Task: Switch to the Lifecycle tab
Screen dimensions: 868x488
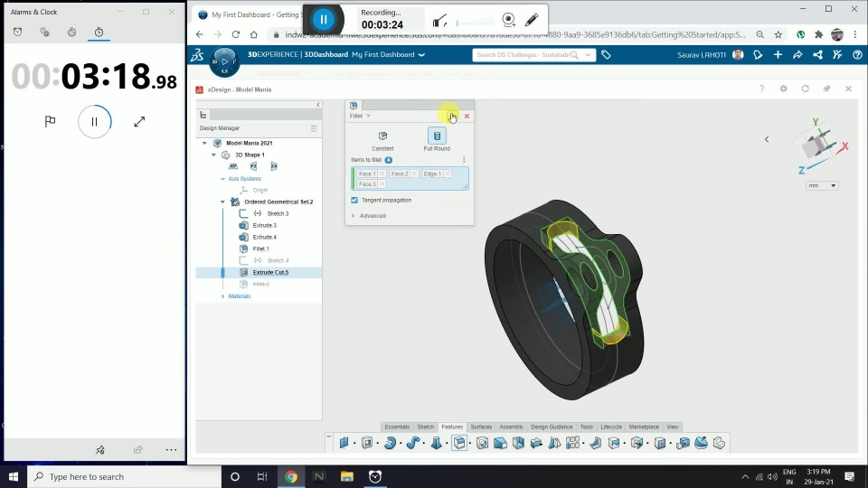Action: [611, 427]
